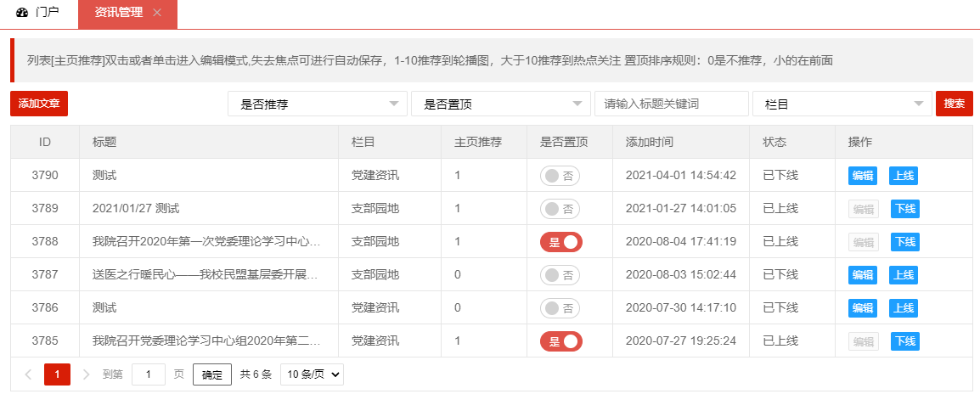Select the 资讯管理 tab
The width and height of the screenshot is (980, 394).
(118, 13)
